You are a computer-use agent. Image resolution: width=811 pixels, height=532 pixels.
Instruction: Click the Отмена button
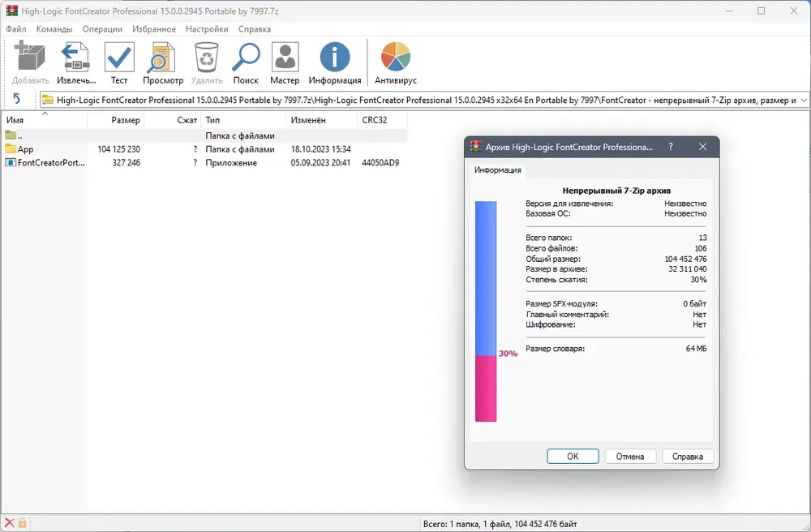(630, 456)
